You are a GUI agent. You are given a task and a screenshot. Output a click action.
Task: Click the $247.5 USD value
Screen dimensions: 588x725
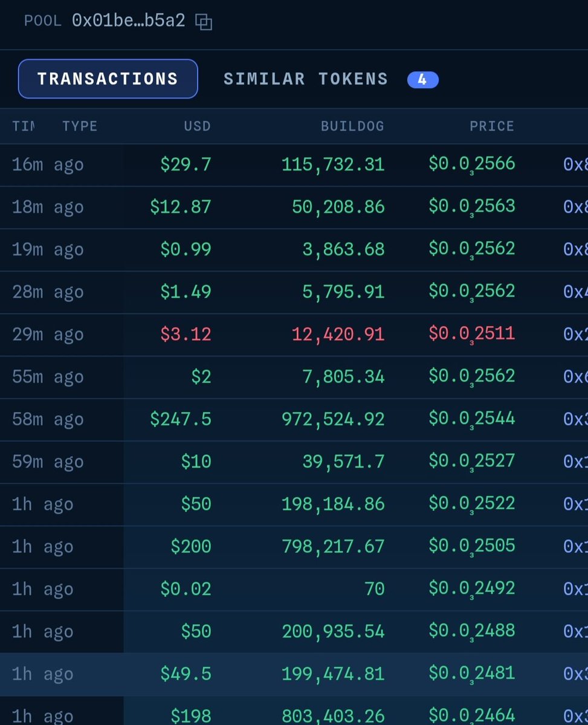(x=181, y=419)
